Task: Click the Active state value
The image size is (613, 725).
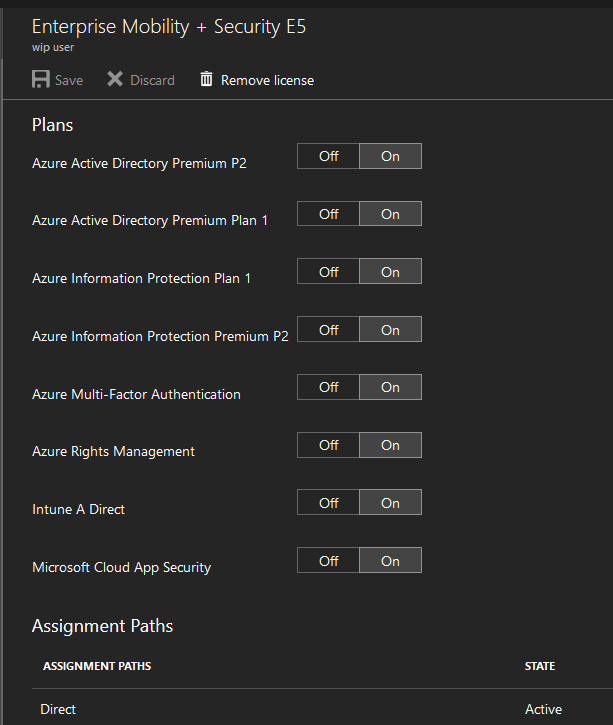Action: (543, 709)
